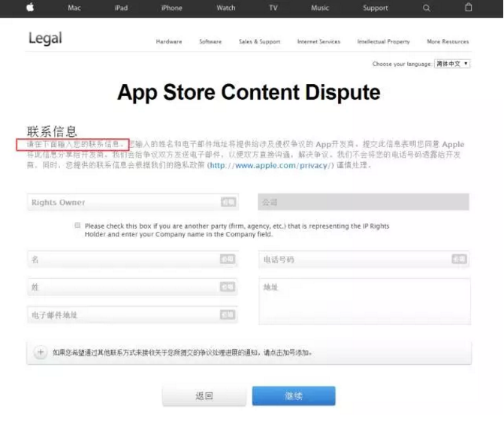Focus the Rights Owner input field
The image size is (504, 421).
133,202
